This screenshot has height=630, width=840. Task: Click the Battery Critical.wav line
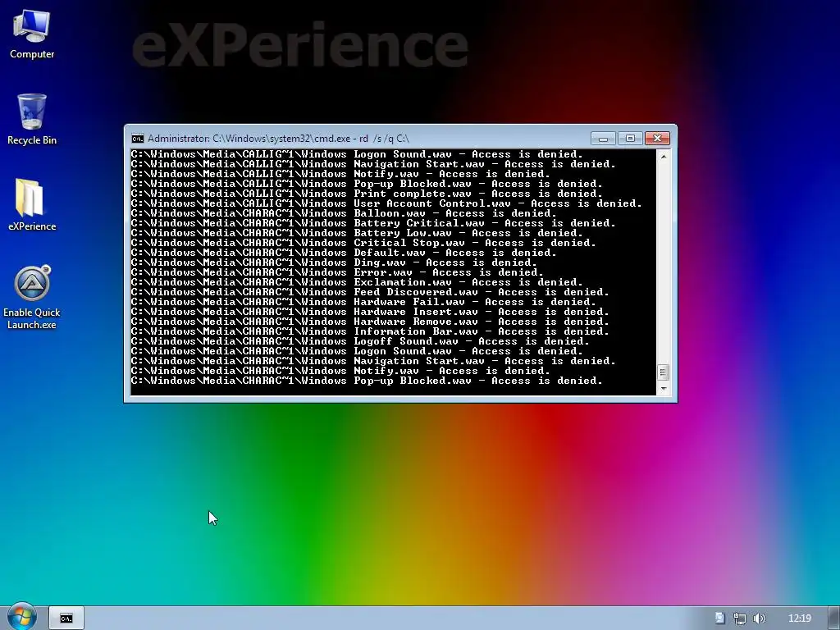pos(373,223)
